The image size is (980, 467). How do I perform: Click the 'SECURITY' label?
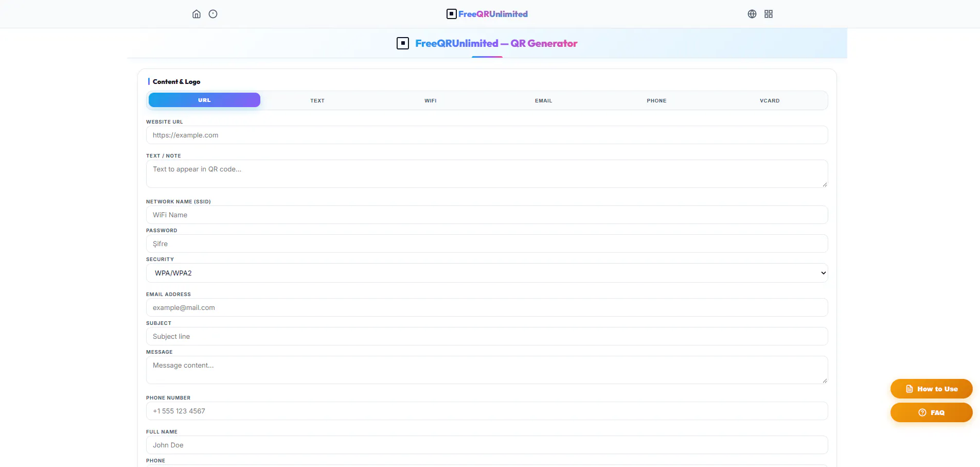pos(160,260)
